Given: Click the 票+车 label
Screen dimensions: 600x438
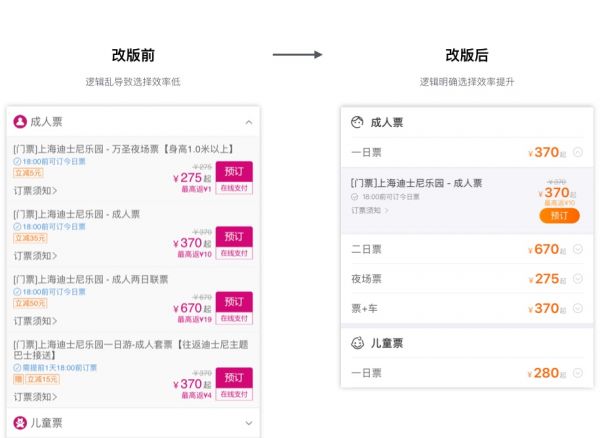Looking at the screenshot, I should 364,308.
